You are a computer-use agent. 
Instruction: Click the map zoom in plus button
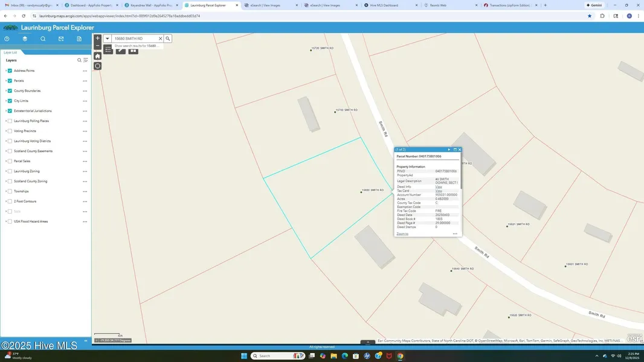click(97, 38)
